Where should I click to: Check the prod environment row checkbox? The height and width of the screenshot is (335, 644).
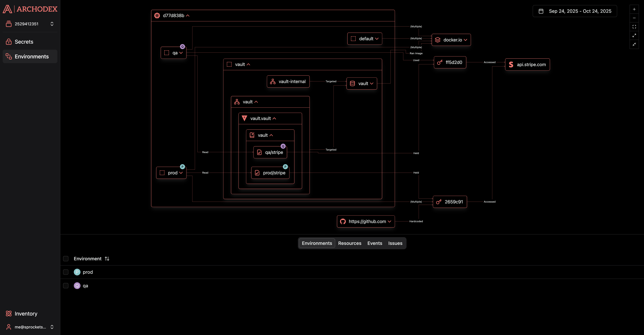click(66, 272)
